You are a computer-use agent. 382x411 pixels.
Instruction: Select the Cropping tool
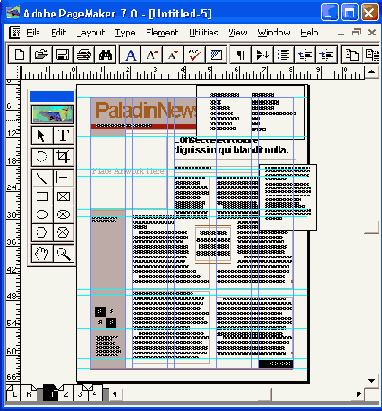pos(63,157)
